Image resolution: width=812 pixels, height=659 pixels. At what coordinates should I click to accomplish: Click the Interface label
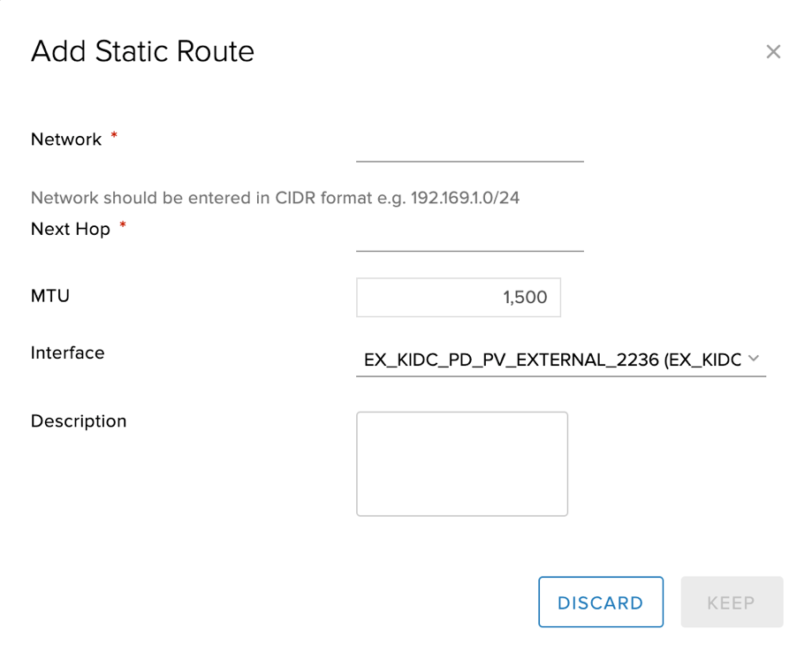pyautogui.click(x=67, y=352)
